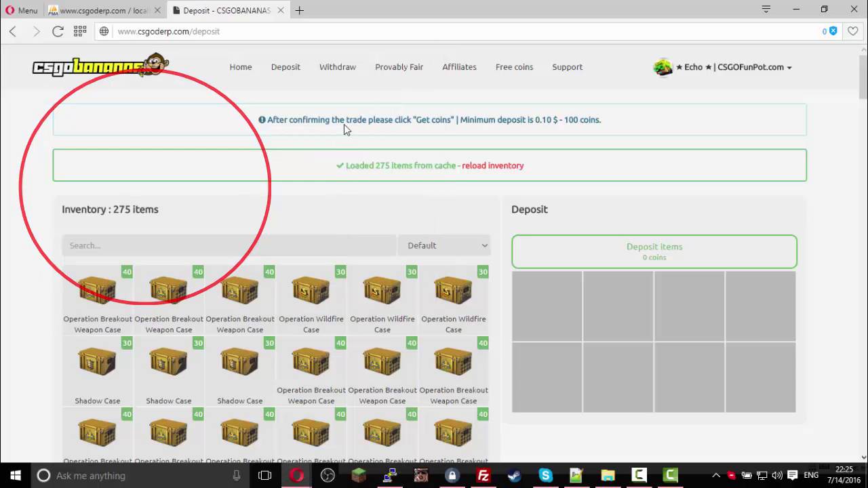
Task: Go back with the browser back arrow
Action: pyautogui.click(x=13, y=31)
